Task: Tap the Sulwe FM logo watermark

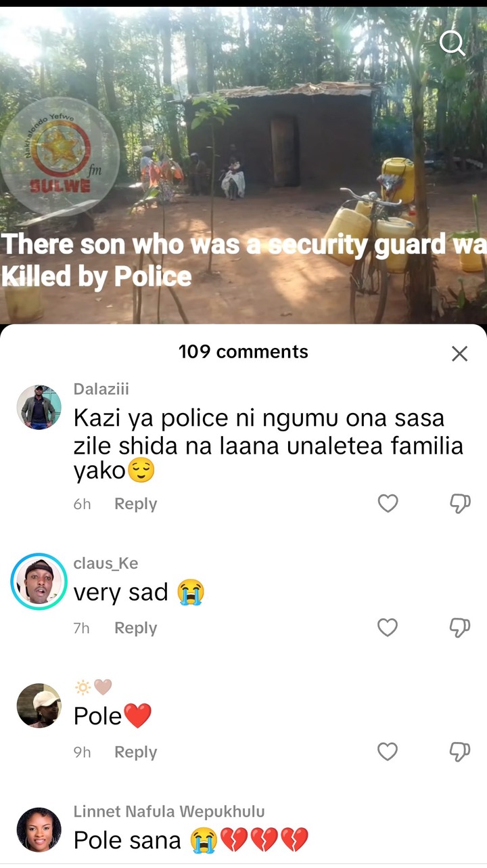Action: coord(60,157)
